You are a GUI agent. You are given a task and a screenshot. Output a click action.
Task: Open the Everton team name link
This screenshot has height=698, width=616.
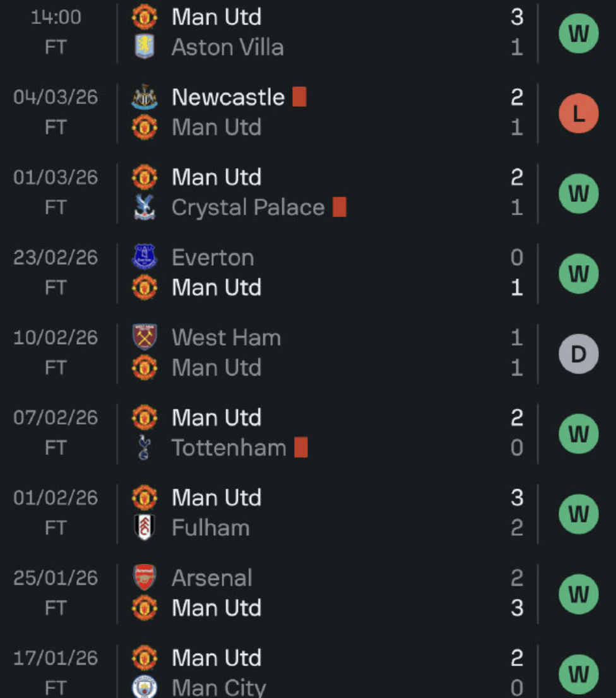[213, 257]
